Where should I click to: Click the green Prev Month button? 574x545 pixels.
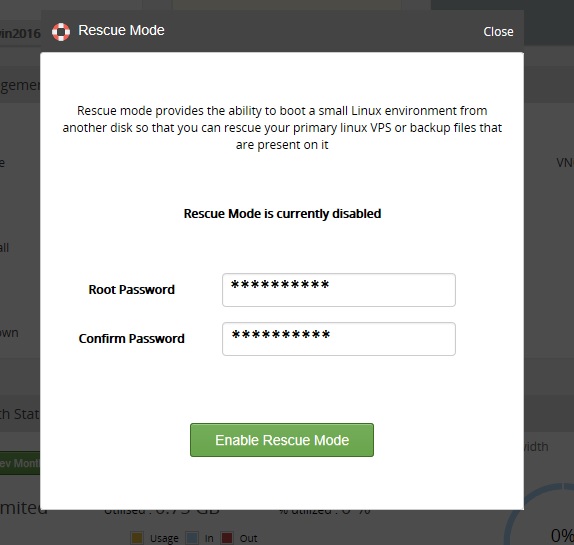point(20,463)
